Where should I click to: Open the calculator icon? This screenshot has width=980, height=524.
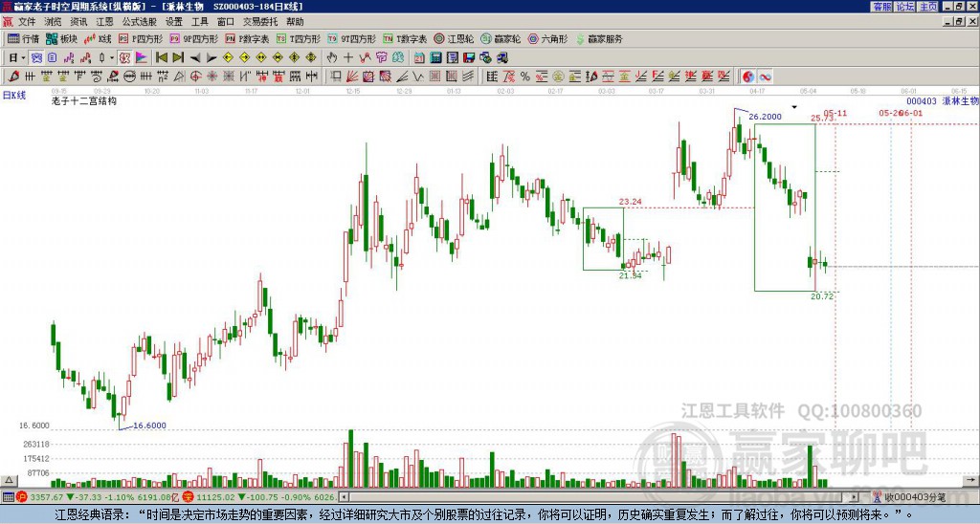(x=435, y=58)
